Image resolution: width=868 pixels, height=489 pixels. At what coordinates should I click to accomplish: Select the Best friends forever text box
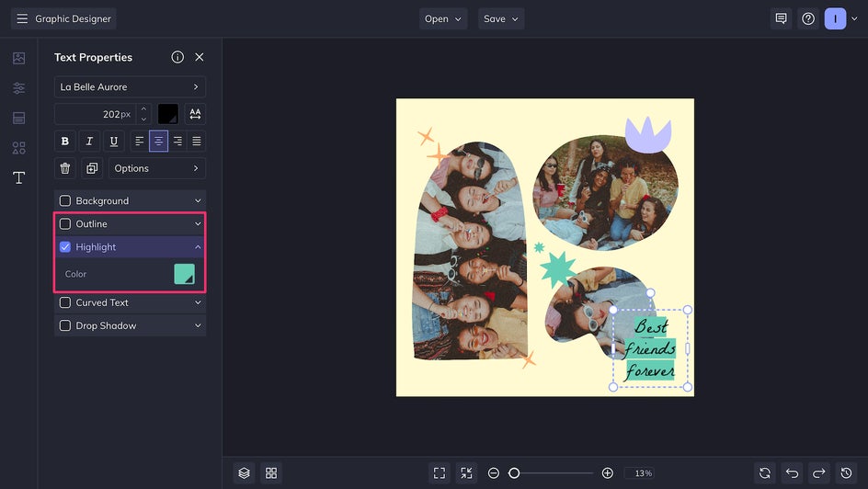click(650, 349)
